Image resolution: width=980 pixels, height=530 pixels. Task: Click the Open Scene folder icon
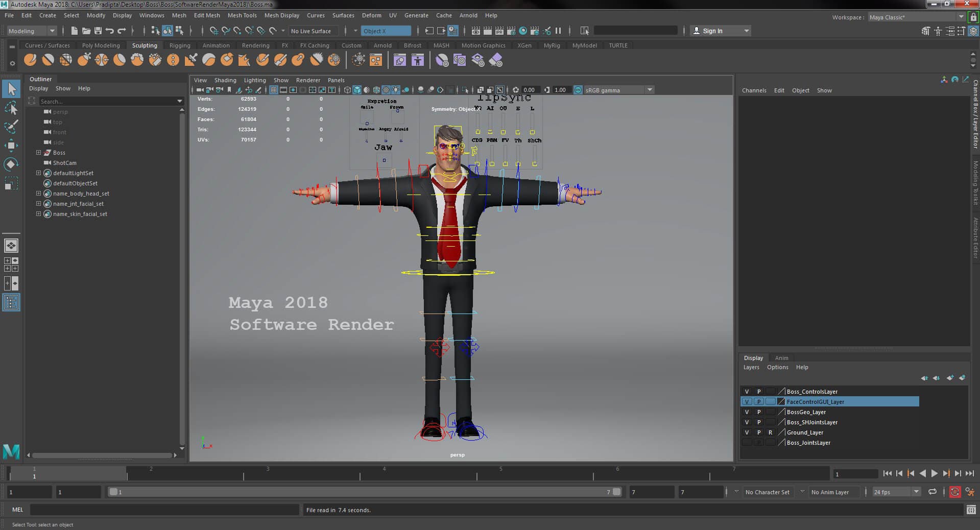86,31
